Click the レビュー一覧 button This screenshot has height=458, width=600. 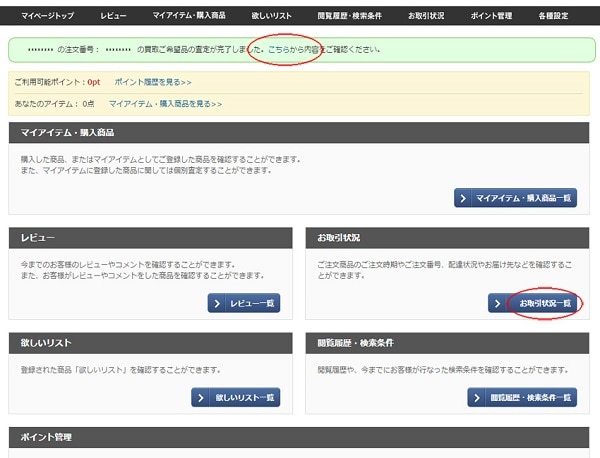[x=244, y=303]
